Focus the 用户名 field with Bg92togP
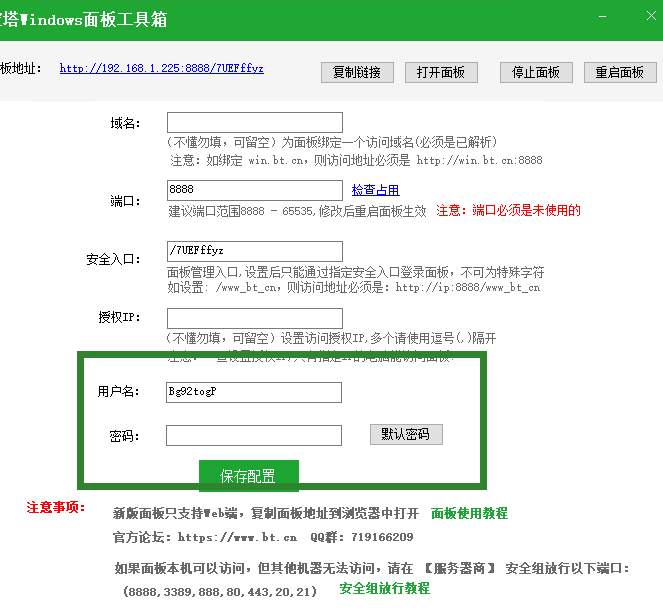663x611 pixels. (x=254, y=392)
